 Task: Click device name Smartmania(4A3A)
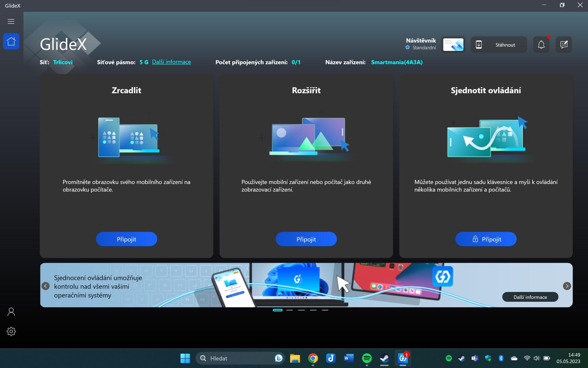coord(397,62)
